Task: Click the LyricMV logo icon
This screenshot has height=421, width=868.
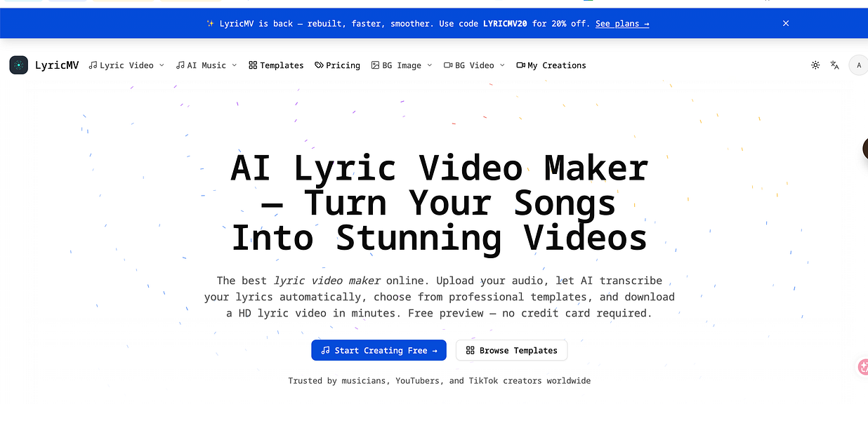Action: [19, 65]
